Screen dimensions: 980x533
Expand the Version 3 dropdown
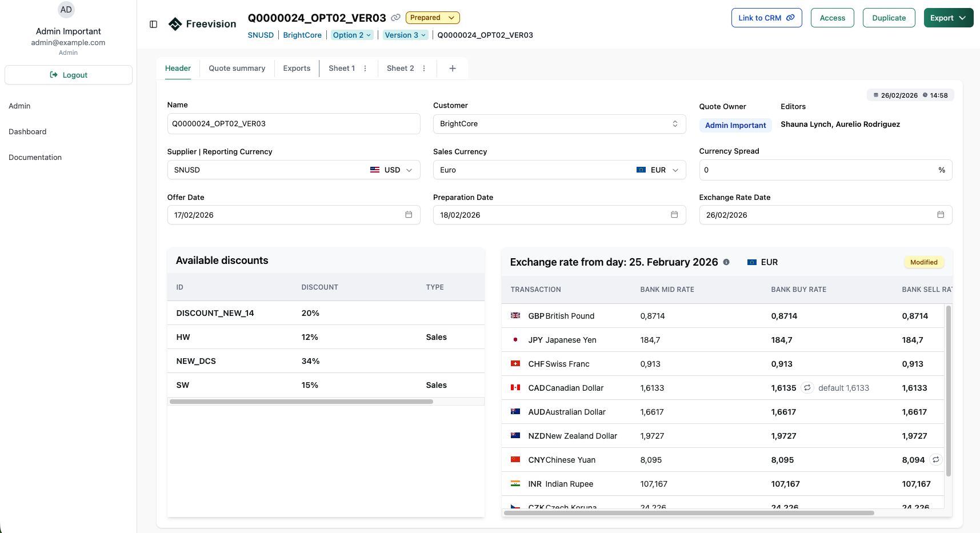pos(405,35)
